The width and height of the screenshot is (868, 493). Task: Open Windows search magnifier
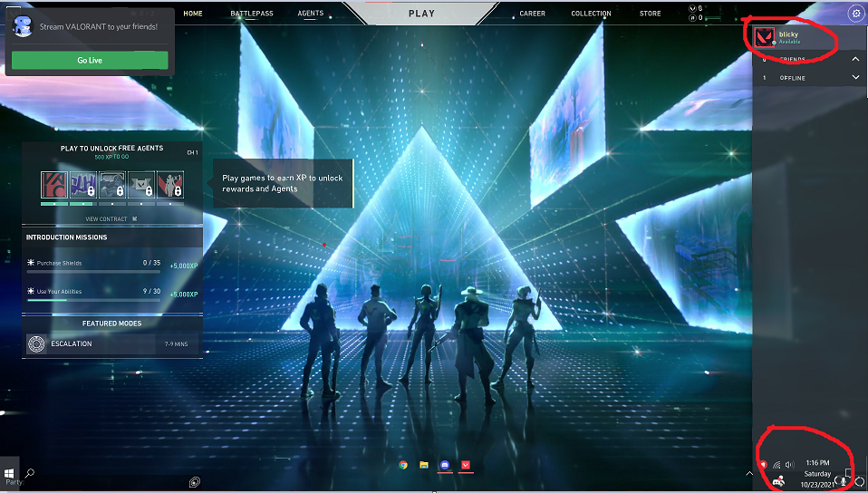pyautogui.click(x=30, y=473)
